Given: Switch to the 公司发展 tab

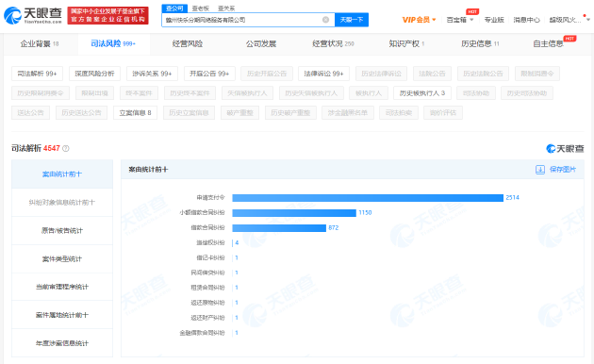Looking at the screenshot, I should 260,44.
